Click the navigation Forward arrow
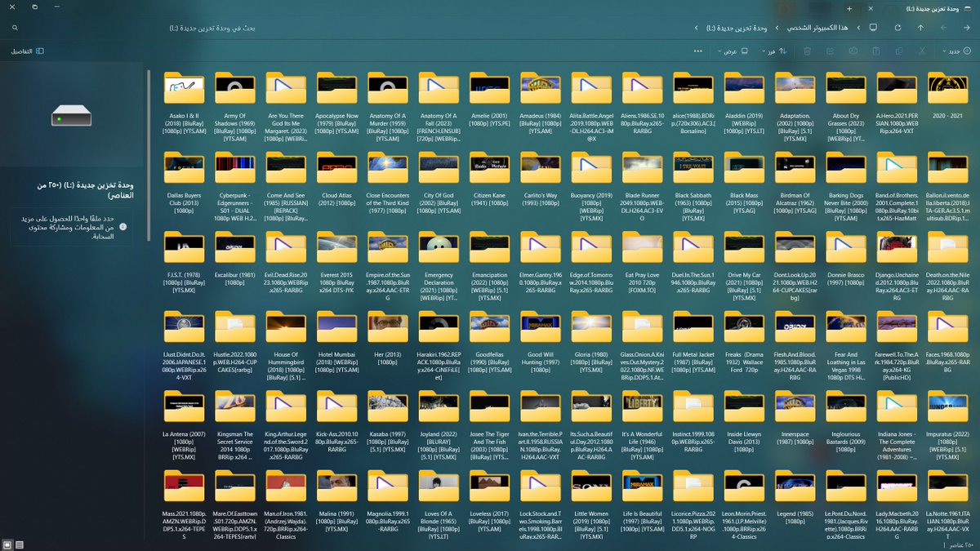The width and height of the screenshot is (980, 551). pos(943,28)
